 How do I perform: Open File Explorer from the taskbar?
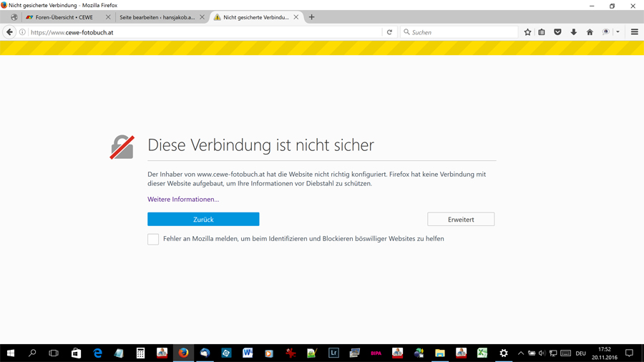[440, 353]
